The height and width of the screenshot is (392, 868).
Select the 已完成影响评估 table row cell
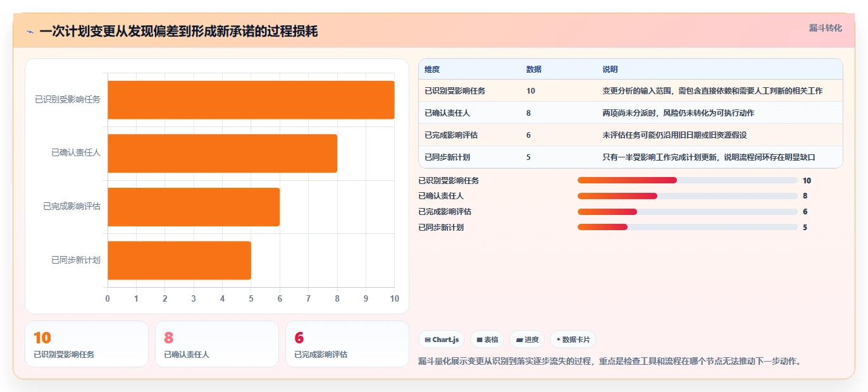coord(451,135)
